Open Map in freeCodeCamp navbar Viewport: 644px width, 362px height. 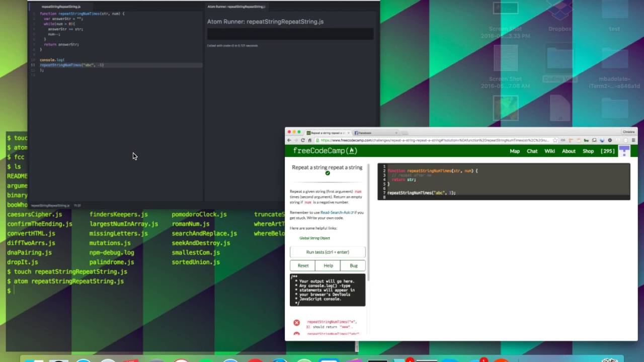tap(515, 151)
